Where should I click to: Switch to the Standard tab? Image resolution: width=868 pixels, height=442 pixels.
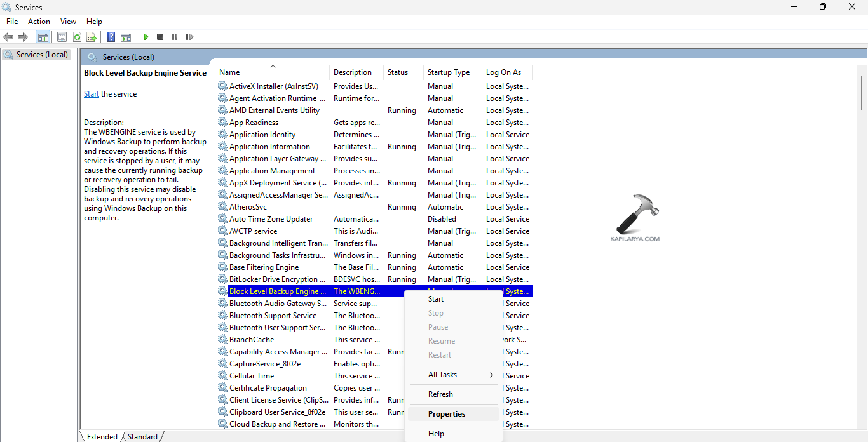(142, 437)
